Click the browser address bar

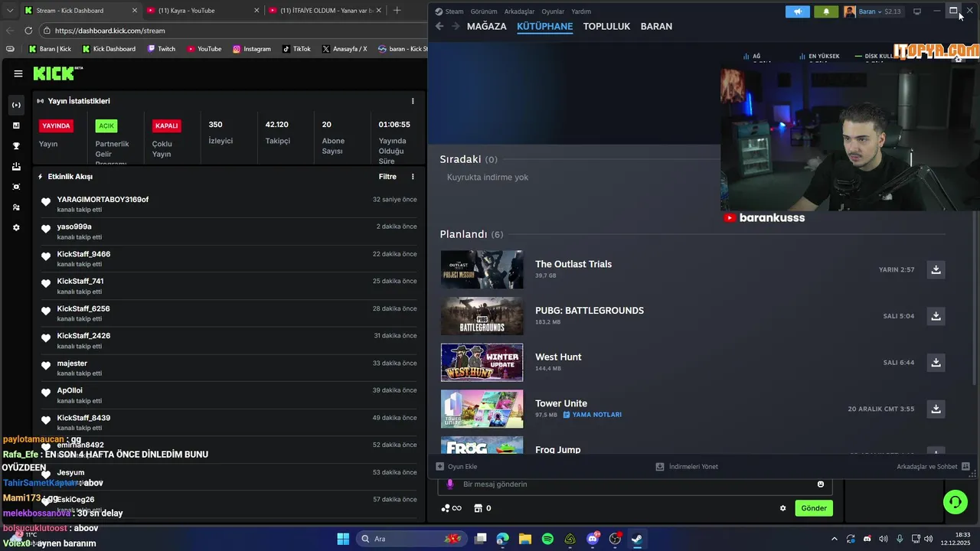(230, 31)
